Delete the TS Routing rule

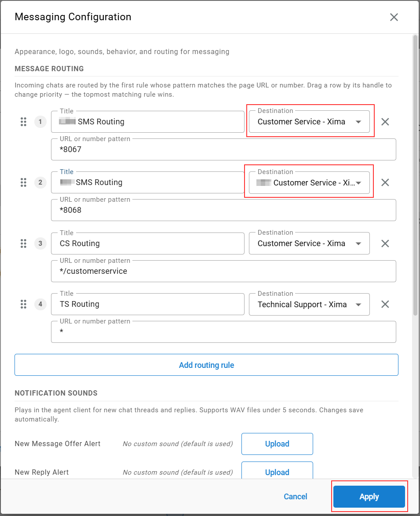[x=385, y=304]
